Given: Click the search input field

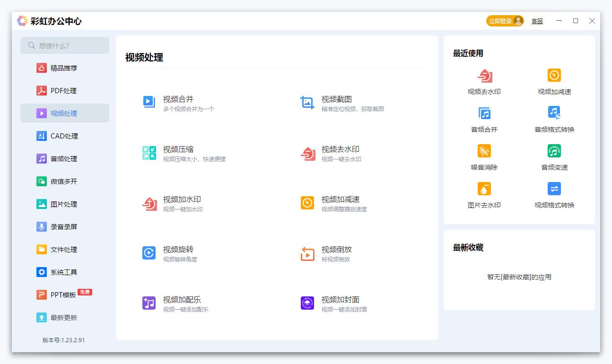Looking at the screenshot, I should (x=64, y=45).
